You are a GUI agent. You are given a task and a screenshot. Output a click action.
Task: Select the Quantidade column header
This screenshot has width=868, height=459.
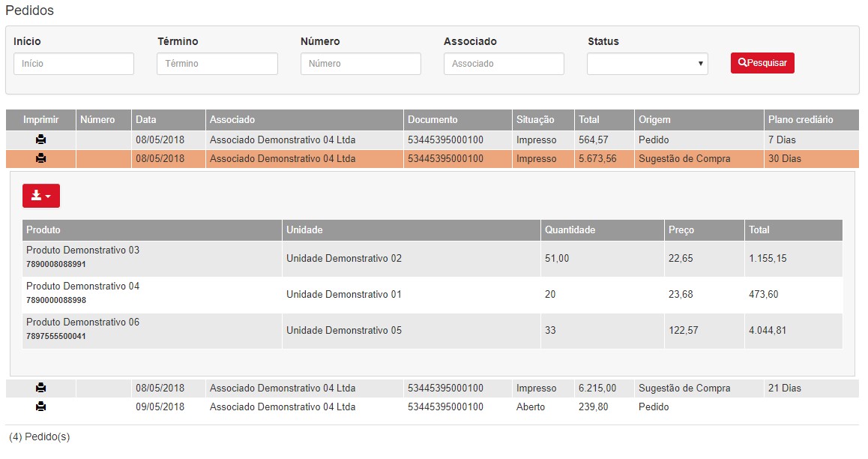tap(603, 229)
